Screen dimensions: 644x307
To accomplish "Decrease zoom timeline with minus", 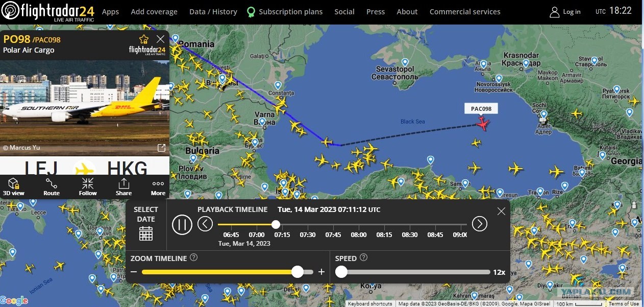I will click(x=134, y=272).
